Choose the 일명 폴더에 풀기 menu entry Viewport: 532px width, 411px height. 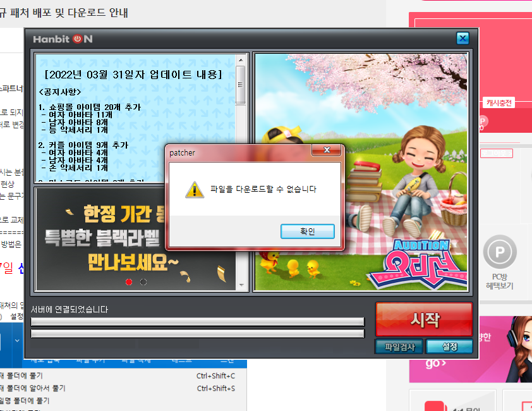click(x=118, y=401)
